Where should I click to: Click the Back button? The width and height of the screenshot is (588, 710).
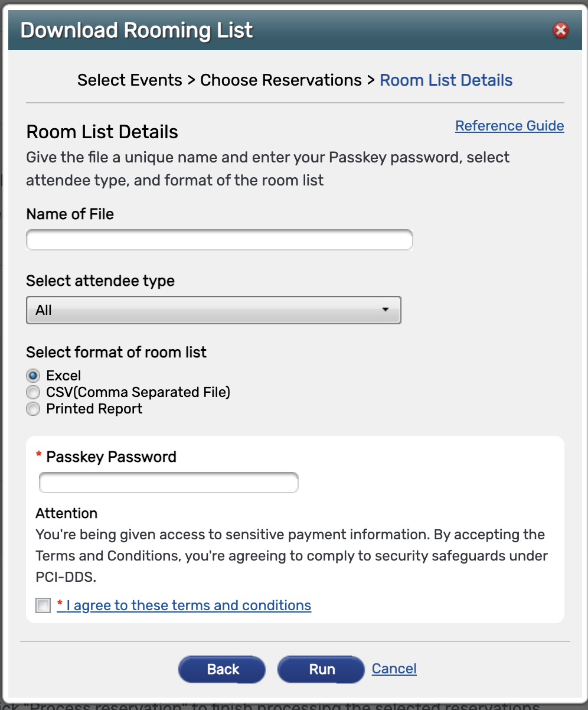coord(223,669)
